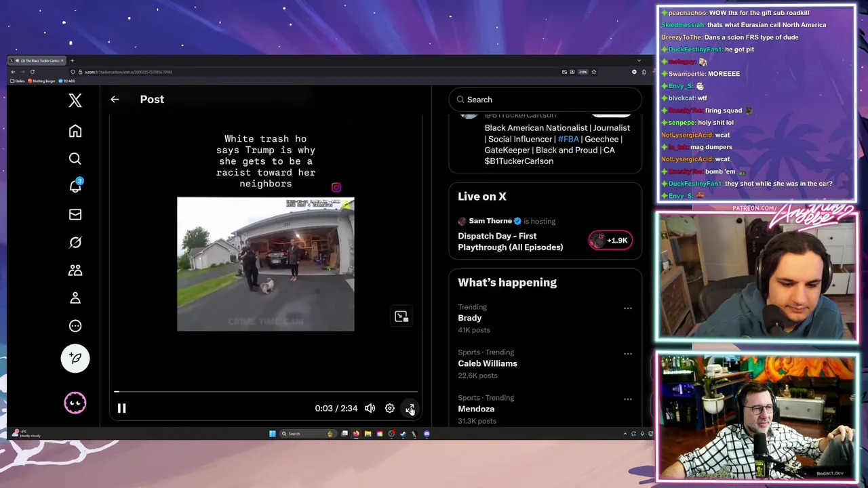Enable picture-in-picture on the video
868x488 pixels.
tap(401, 317)
